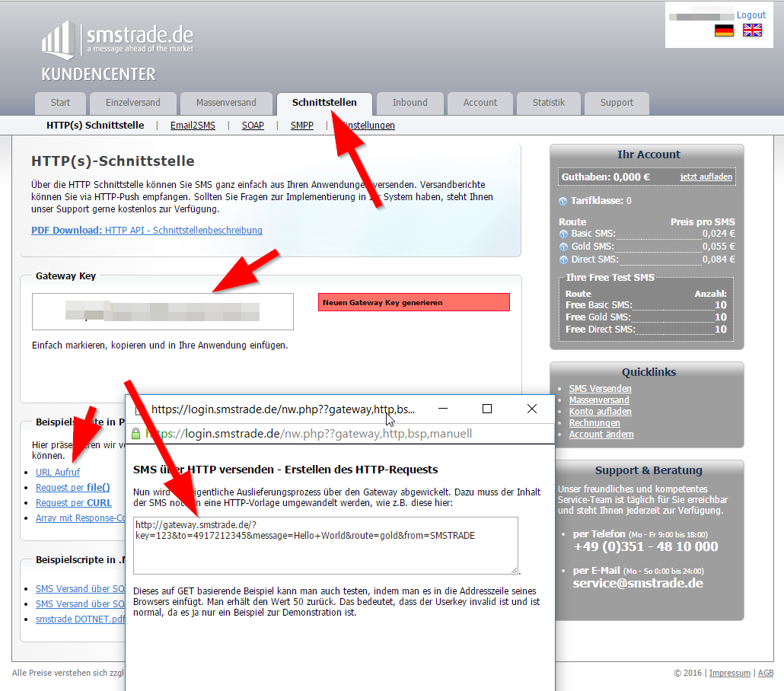Click popup address bar URL
Viewport: 784px width, 691px height.
point(308,434)
